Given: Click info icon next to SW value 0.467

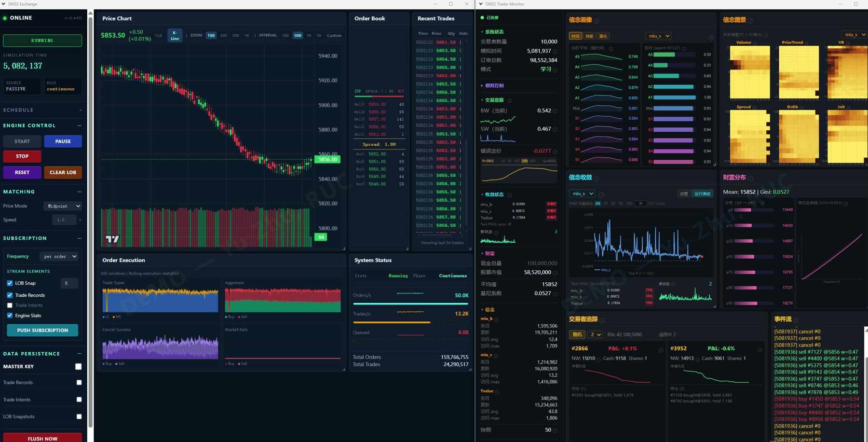Looking at the screenshot, I should coord(555,129).
